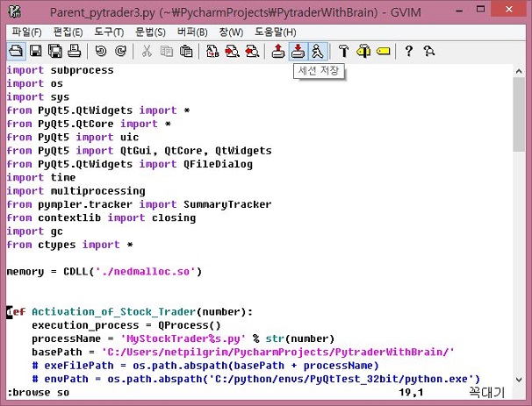Image resolution: width=532 pixels, height=406 pixels.
Task: Click the Help question mark icon
Action: (x=409, y=51)
